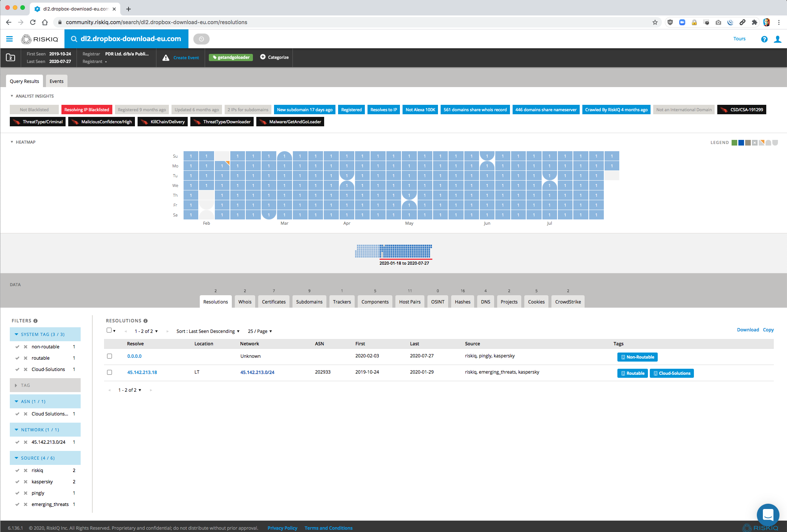This screenshot has height=532, width=787.
Task: Open the Chrome three-dot menu
Action: point(779,22)
